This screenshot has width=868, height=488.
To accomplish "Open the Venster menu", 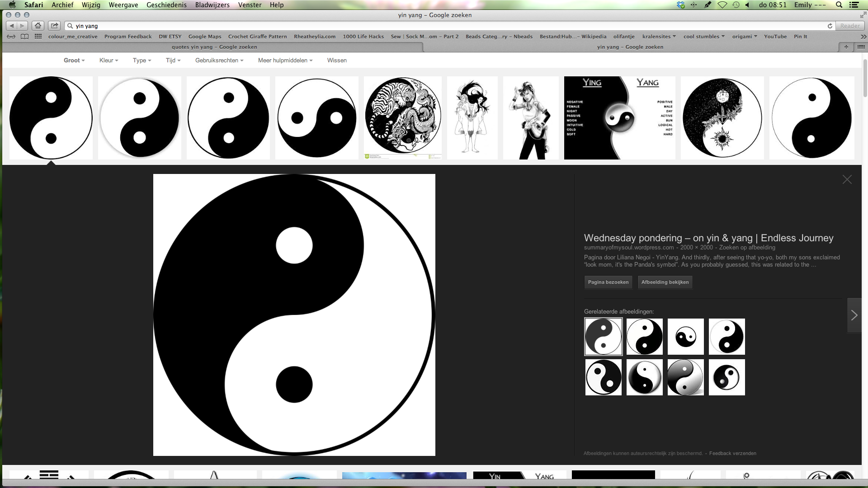I will (250, 5).
